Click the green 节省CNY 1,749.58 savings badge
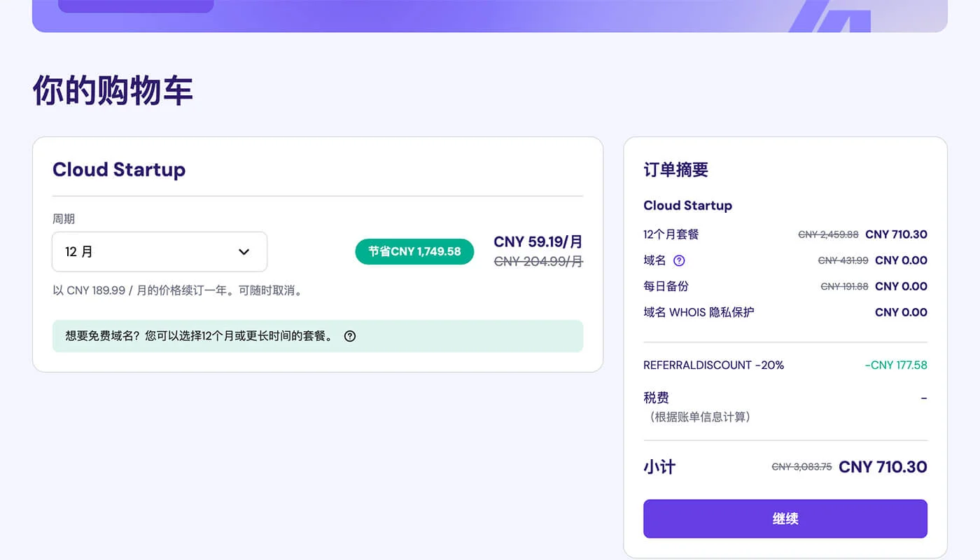The width and height of the screenshot is (980, 560). coord(414,251)
